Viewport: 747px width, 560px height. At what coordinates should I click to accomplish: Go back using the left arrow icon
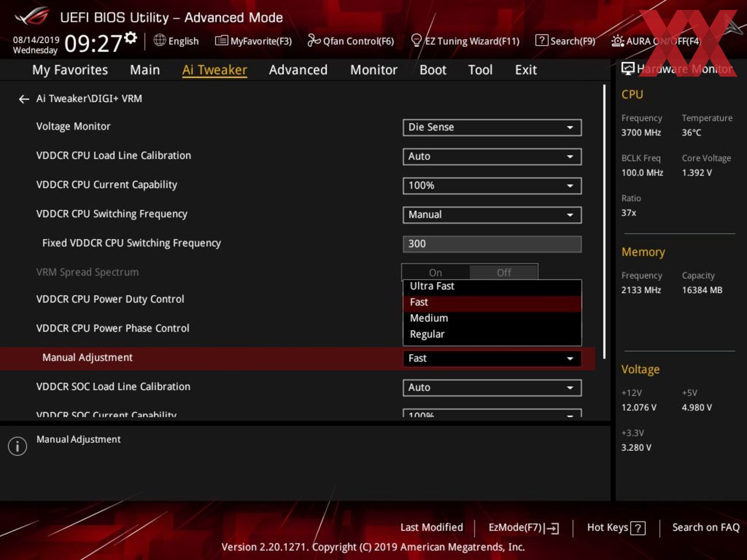pyautogui.click(x=24, y=99)
